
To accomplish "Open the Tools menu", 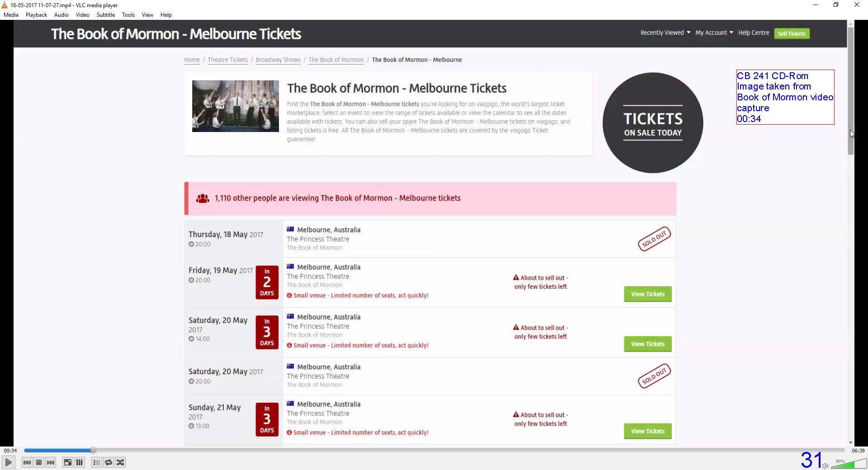I will (128, 15).
